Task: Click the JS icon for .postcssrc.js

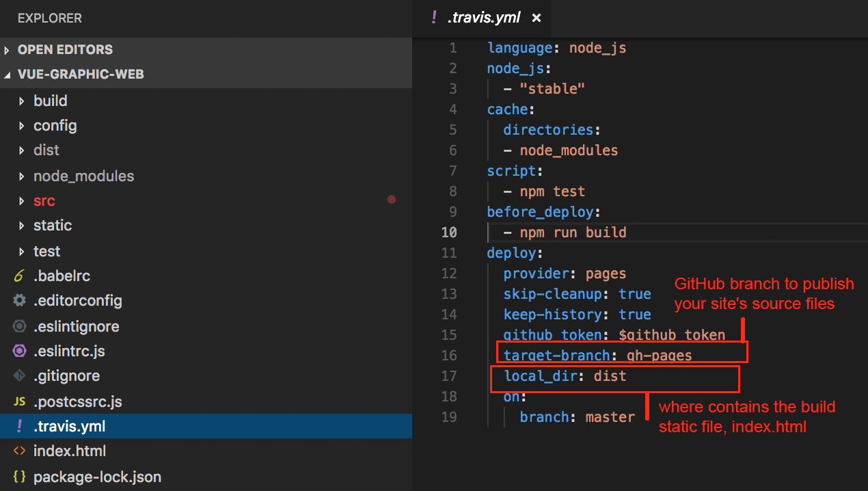Action: click(19, 402)
